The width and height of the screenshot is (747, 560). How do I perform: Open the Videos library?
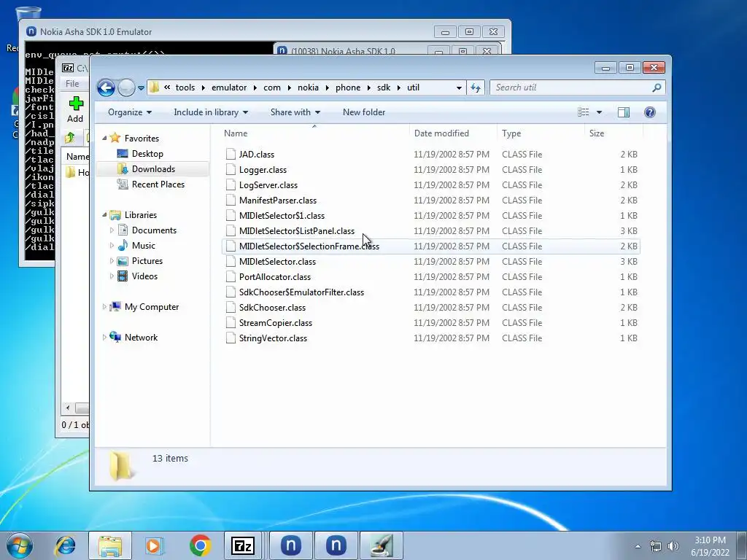(x=144, y=276)
